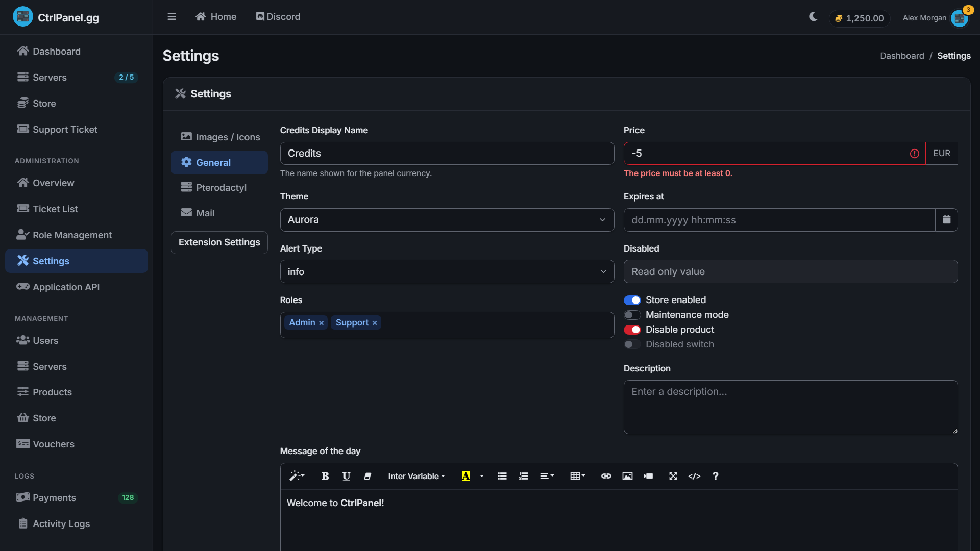This screenshot has width=980, height=551.
Task: Click the yellow highlight color button
Action: pyautogui.click(x=465, y=476)
